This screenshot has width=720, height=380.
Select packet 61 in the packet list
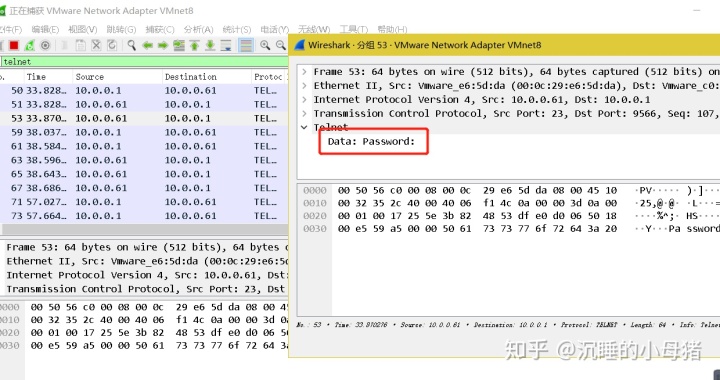[x=144, y=146]
